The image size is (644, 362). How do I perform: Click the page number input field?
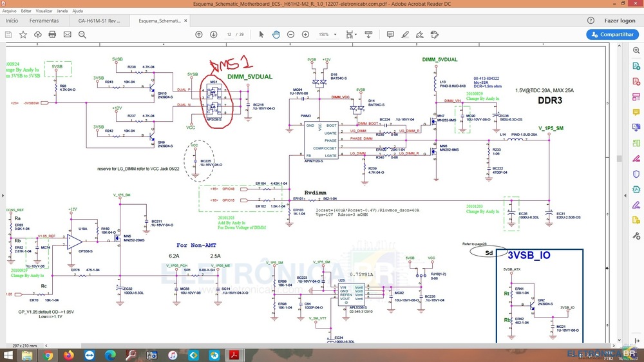229,34
